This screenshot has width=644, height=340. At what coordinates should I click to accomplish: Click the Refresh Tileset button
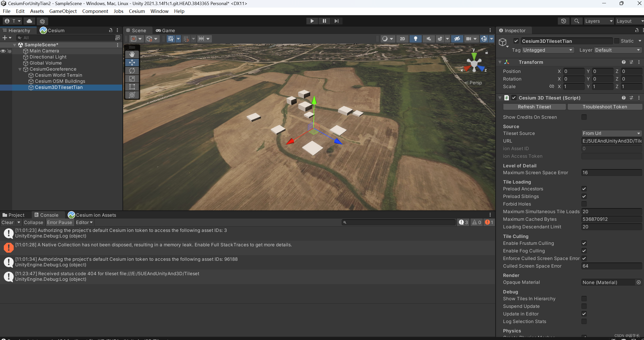[534, 107]
